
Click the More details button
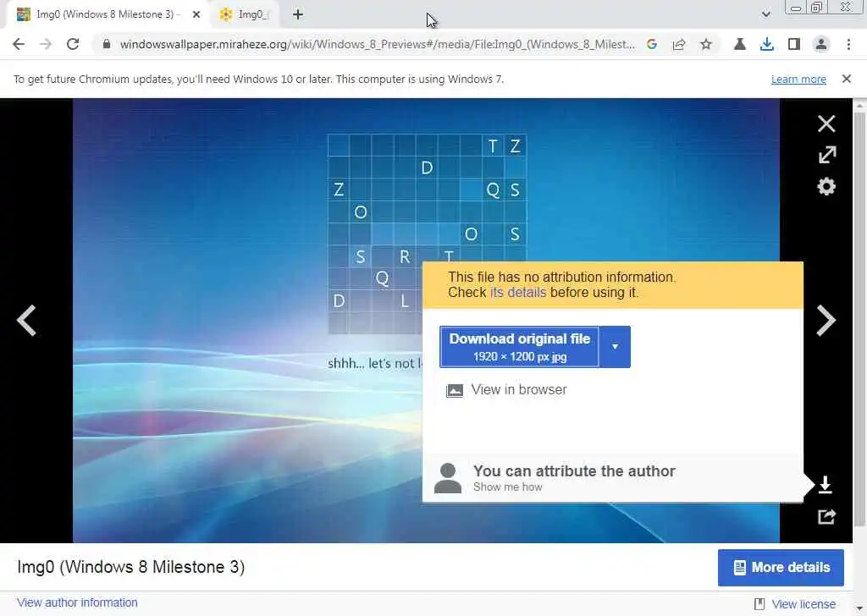tap(781, 568)
